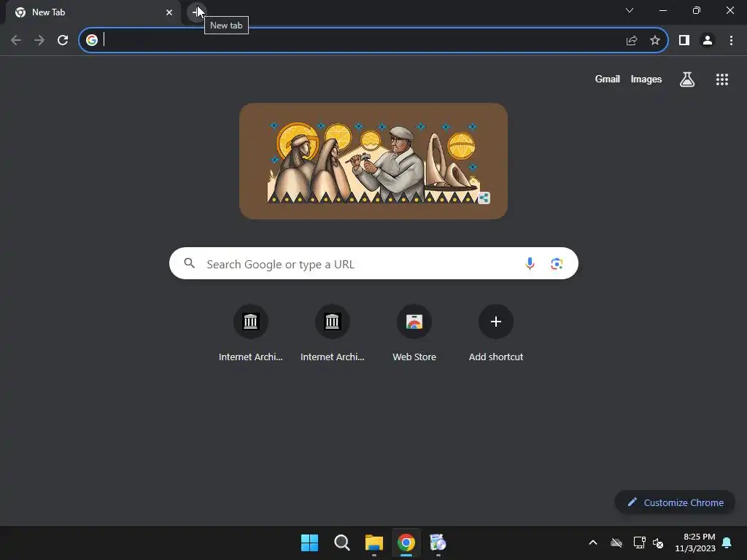Open a new tab with the plus button
Image resolution: width=747 pixels, height=560 pixels.
(197, 12)
